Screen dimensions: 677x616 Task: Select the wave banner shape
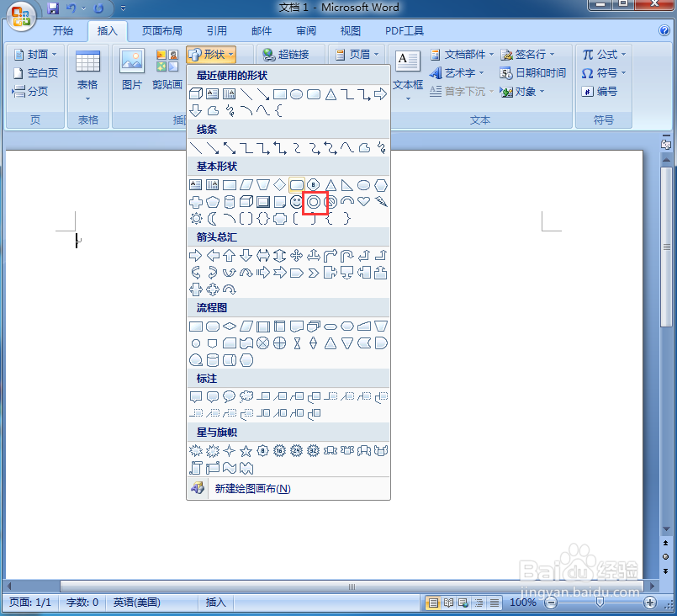tap(230, 468)
